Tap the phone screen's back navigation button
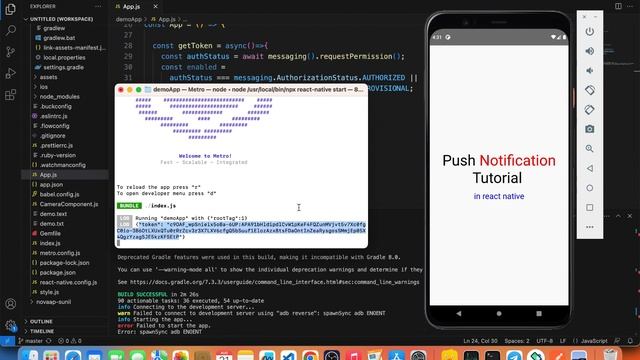Viewport: 640px width, 360px height. [459, 313]
